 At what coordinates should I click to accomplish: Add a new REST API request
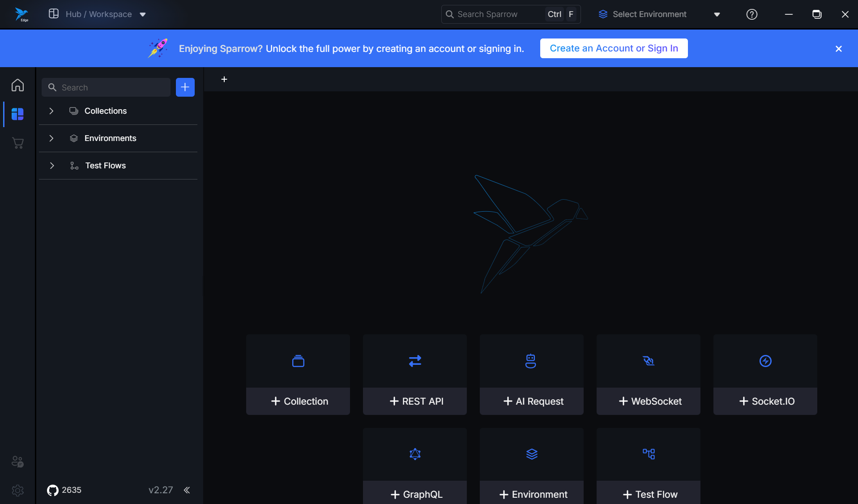415,401
